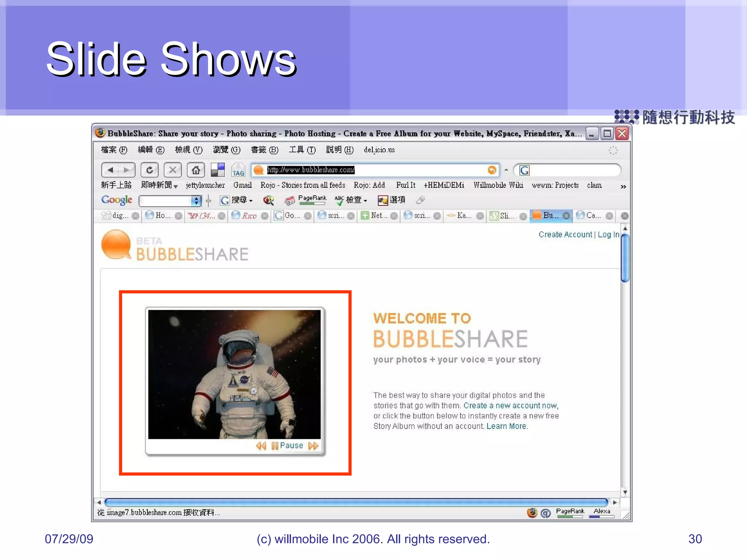Expand the Google toolbar search box dropdown
The width and height of the screenshot is (747, 560).
pos(196,201)
